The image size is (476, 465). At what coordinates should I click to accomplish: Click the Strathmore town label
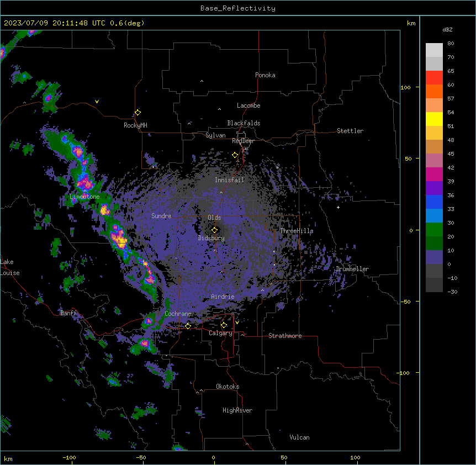coord(285,336)
